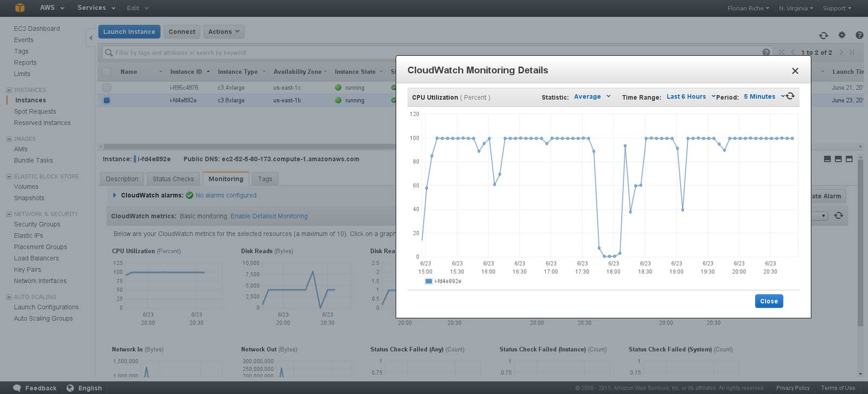Click the Connect button

coord(182,32)
